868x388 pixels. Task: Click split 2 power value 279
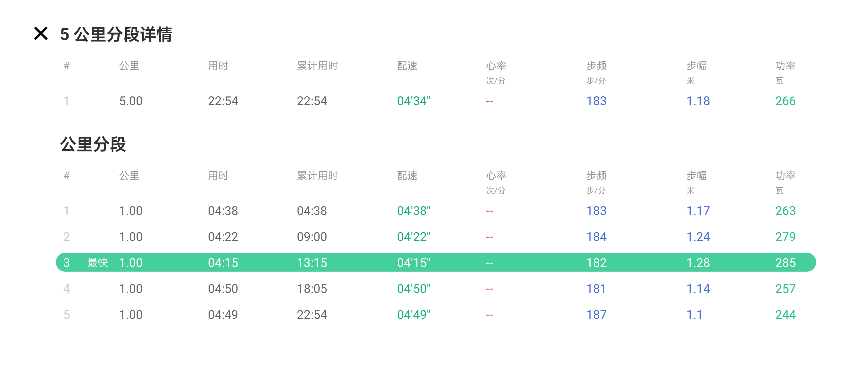pyautogui.click(x=785, y=237)
